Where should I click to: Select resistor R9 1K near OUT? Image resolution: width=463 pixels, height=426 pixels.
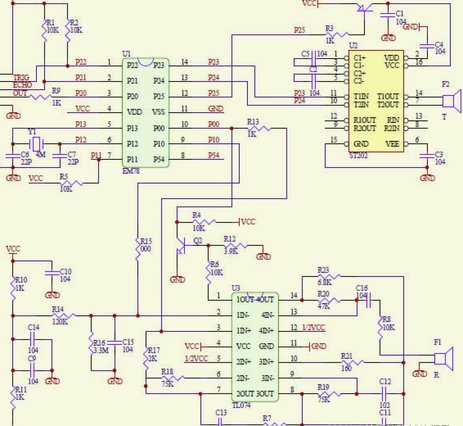(x=41, y=97)
